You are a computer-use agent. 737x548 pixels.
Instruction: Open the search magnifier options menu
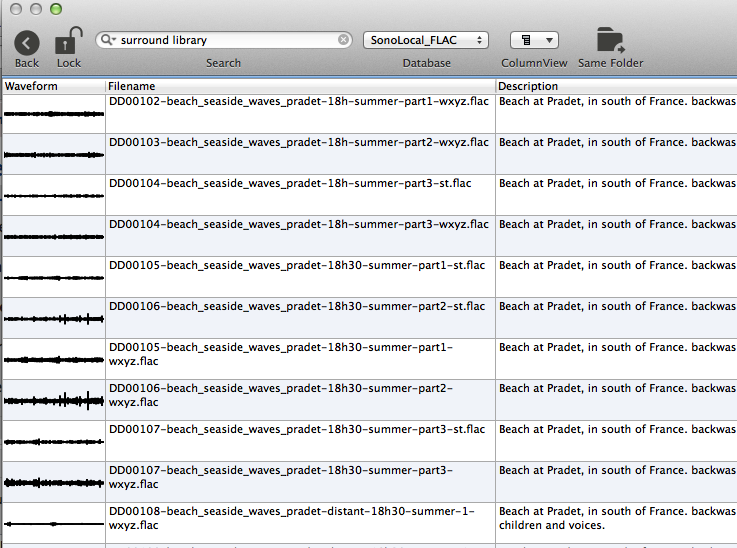[x=108, y=41]
